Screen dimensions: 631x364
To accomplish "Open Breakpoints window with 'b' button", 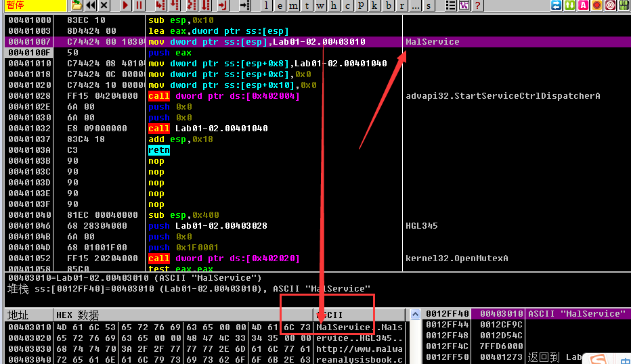I will (x=389, y=5).
